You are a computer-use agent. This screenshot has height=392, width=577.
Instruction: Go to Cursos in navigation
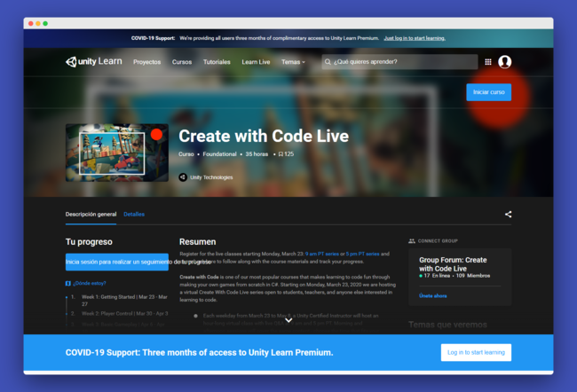(x=182, y=62)
